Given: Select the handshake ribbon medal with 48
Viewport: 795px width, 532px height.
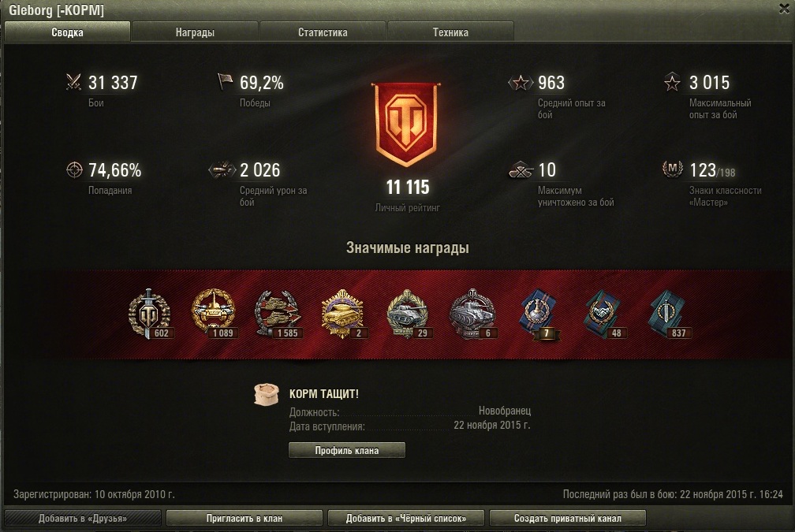Looking at the screenshot, I should tap(603, 314).
